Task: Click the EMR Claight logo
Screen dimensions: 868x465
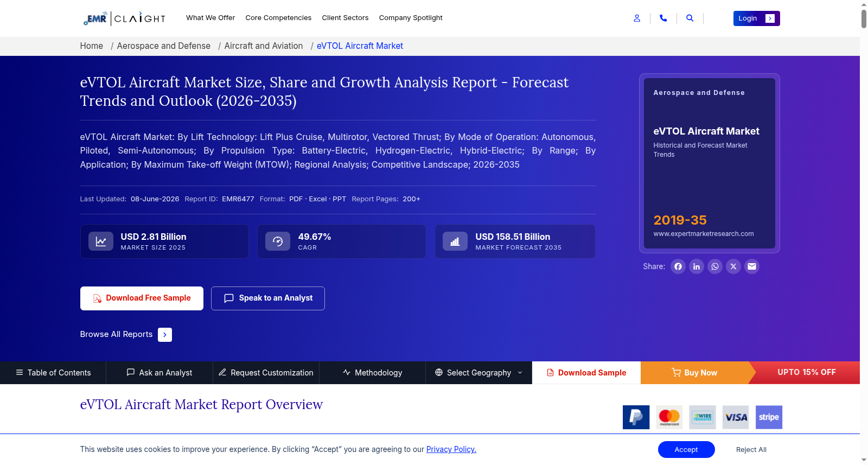Action: point(124,18)
